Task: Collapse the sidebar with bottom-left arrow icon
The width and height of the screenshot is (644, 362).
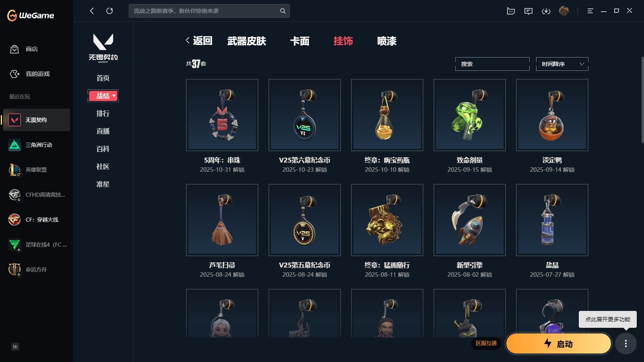Action: [x=15, y=347]
